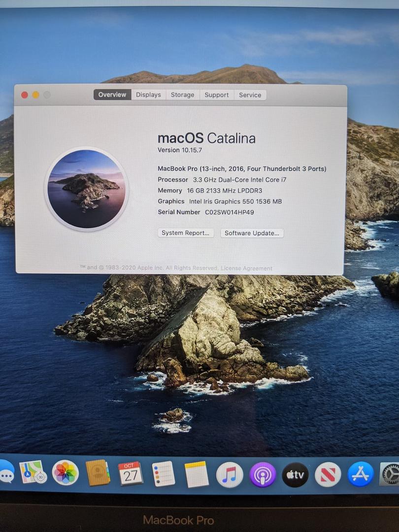Click the 16 GB 2133 MHz LPDDR3 text
Screen dimensions: 399x532
pyautogui.click(x=225, y=191)
